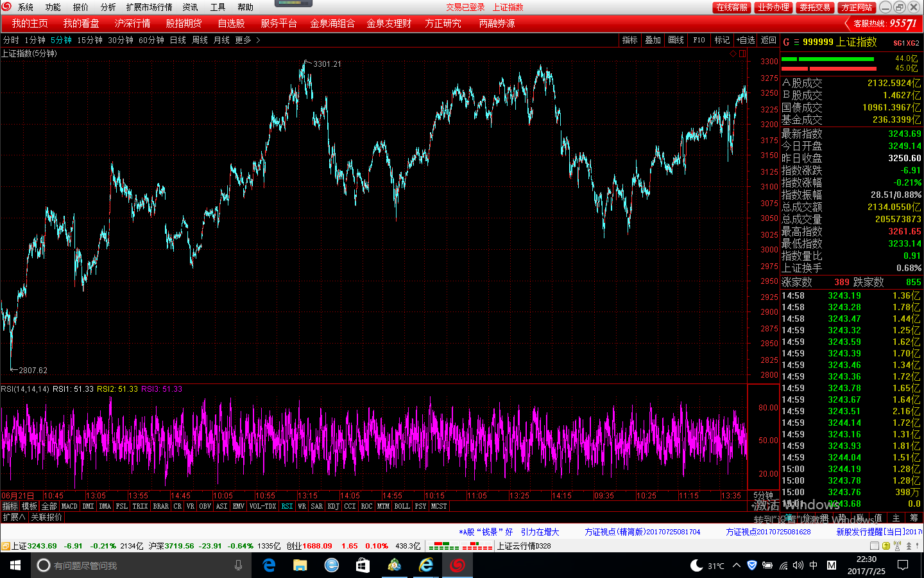Click the 画线 drawing tools button
The width and height of the screenshot is (924, 578).
(676, 40)
